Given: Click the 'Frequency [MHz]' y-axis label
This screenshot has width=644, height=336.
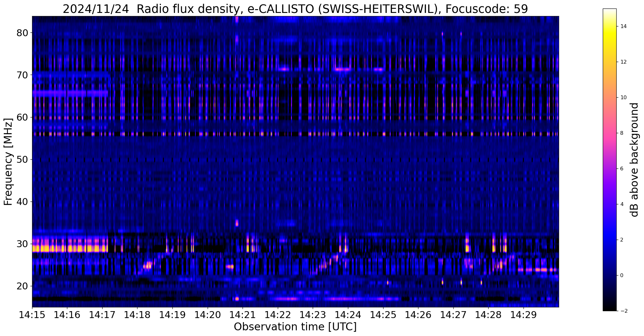Looking at the screenshot, I should tap(8, 162).
